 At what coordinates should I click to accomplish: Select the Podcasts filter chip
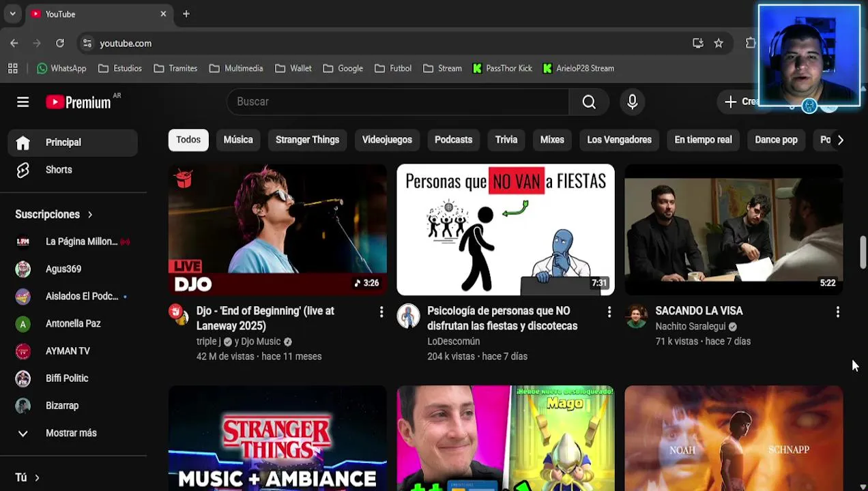[x=453, y=140]
